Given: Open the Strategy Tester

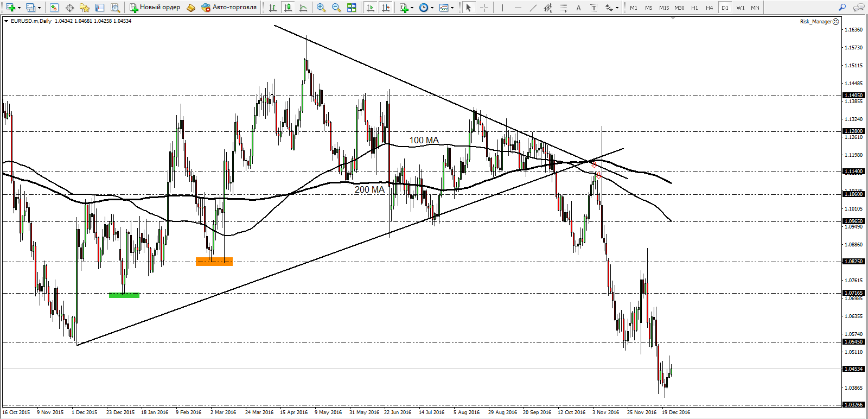Looking at the screenshot, I should pos(115,8).
